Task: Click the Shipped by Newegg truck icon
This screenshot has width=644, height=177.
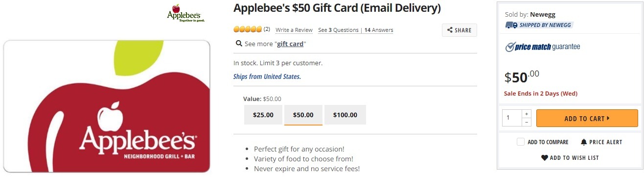Action: (511, 25)
